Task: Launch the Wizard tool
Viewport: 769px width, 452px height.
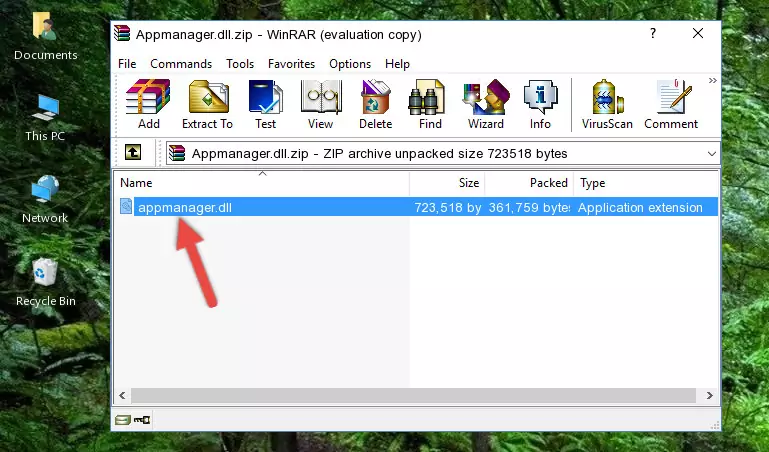Action: (486, 104)
